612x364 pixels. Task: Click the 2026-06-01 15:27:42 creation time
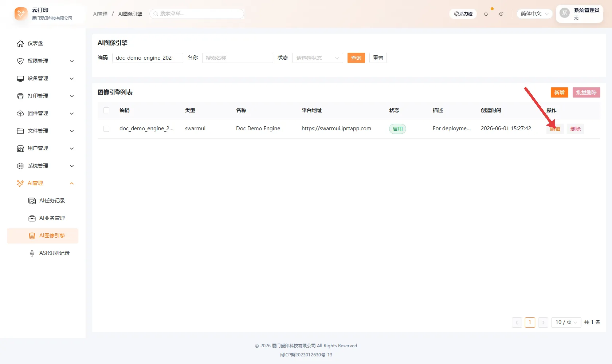tap(506, 128)
